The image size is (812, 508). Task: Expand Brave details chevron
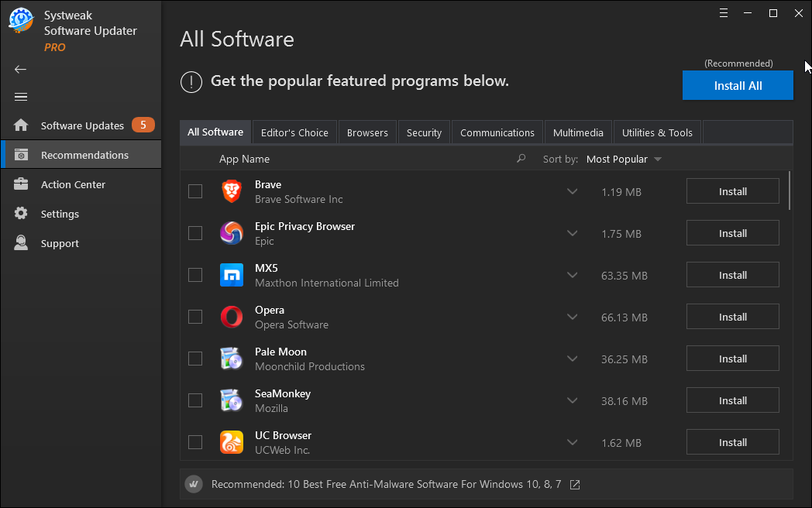click(x=573, y=191)
